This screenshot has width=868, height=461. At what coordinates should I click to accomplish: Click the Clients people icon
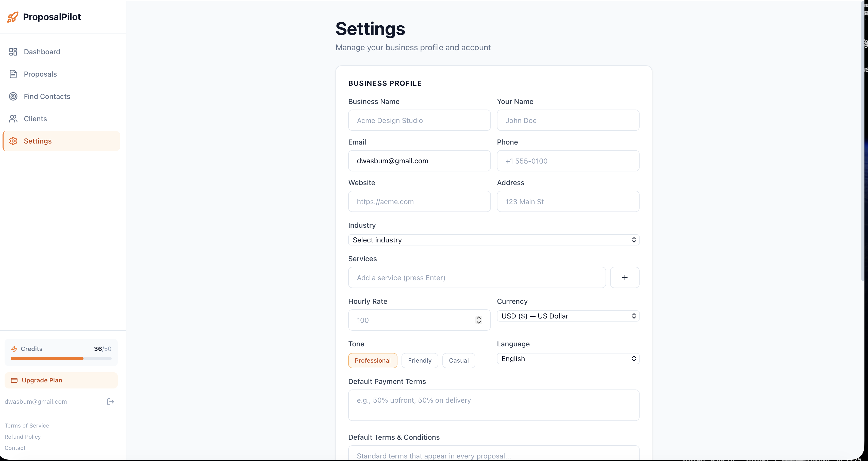[x=13, y=118]
